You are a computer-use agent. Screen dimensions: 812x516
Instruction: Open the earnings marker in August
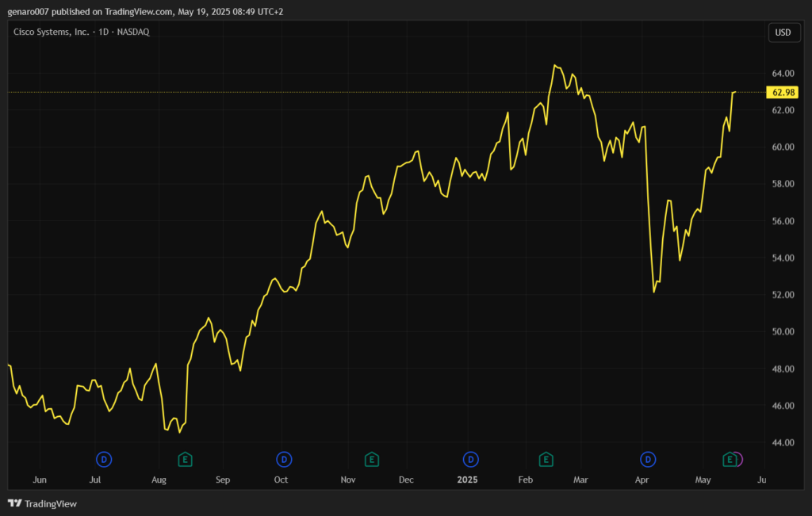(185, 459)
